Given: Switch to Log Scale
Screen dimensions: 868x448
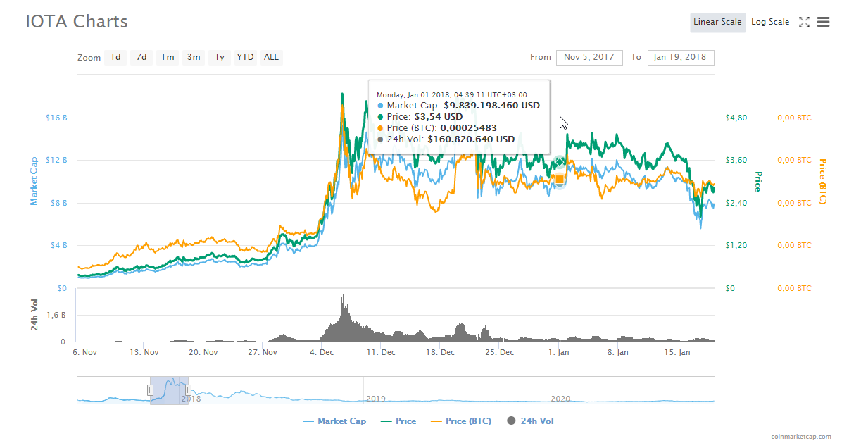Looking at the screenshot, I should click(x=770, y=22).
